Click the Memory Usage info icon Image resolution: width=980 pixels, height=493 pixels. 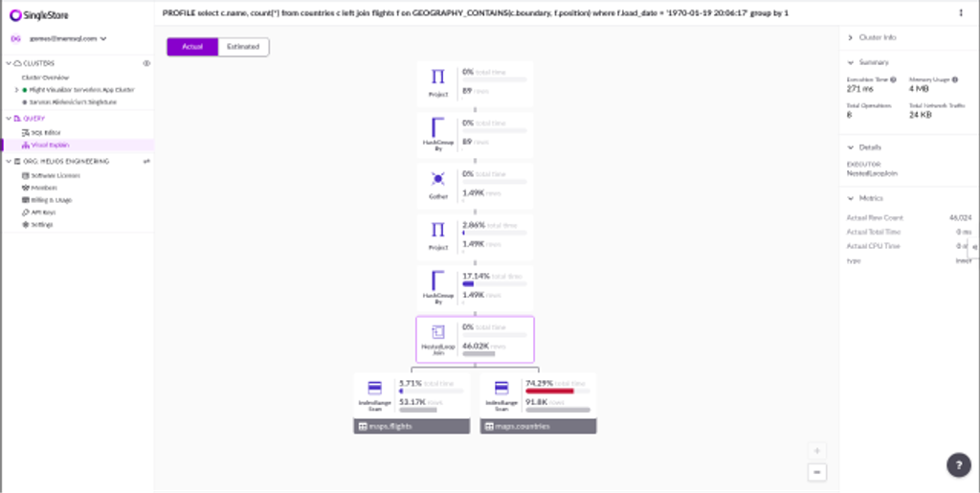955,80
